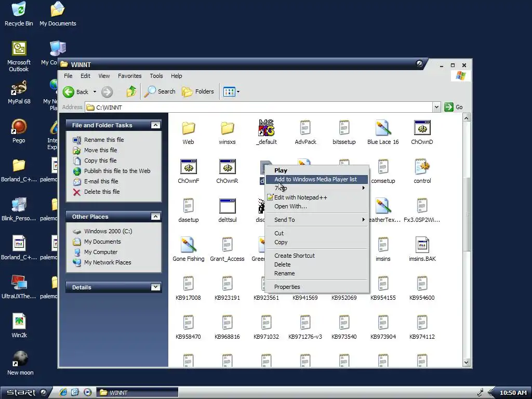Click the green Back arrow icon
Viewport: 532px width, 399px height.
tap(69, 92)
